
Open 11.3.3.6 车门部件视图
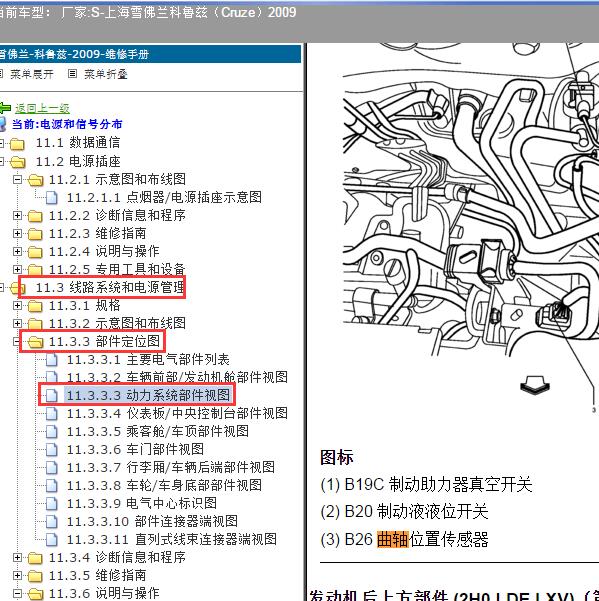pos(135,449)
